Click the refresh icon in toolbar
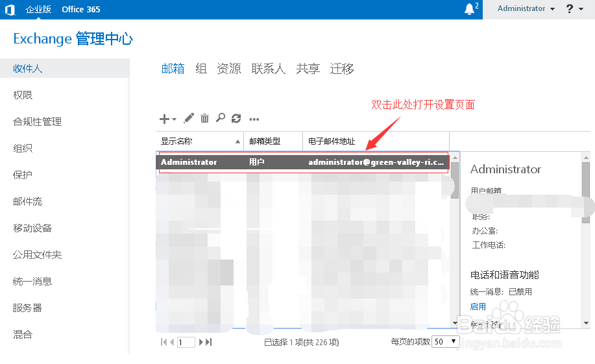This screenshot has height=364, width=595. click(x=236, y=119)
